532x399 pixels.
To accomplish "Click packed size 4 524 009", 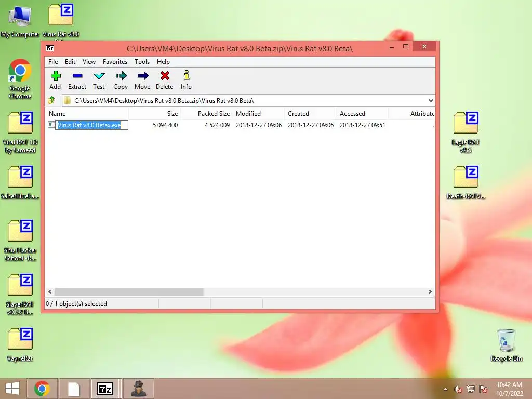I will (x=217, y=125).
